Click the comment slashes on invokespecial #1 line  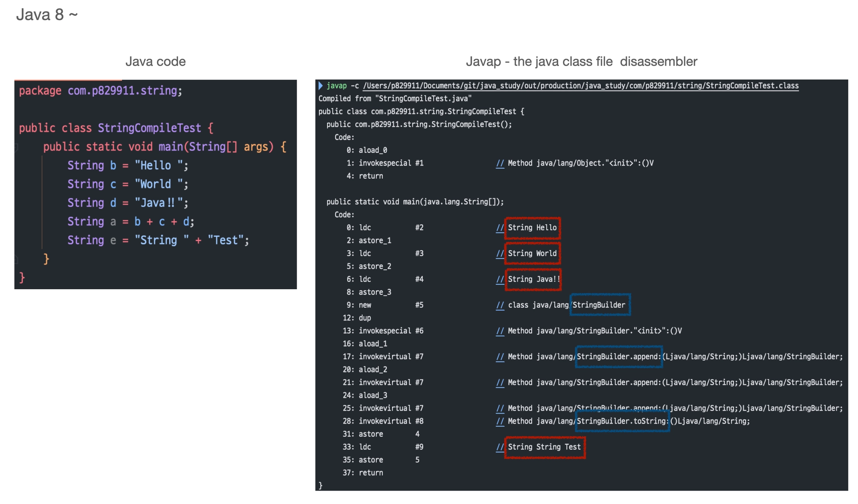[x=500, y=163]
